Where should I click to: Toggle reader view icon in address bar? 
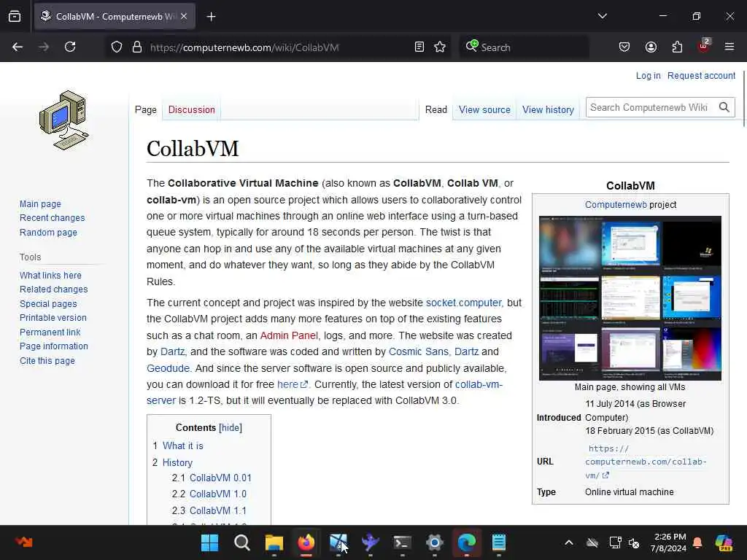[419, 47]
